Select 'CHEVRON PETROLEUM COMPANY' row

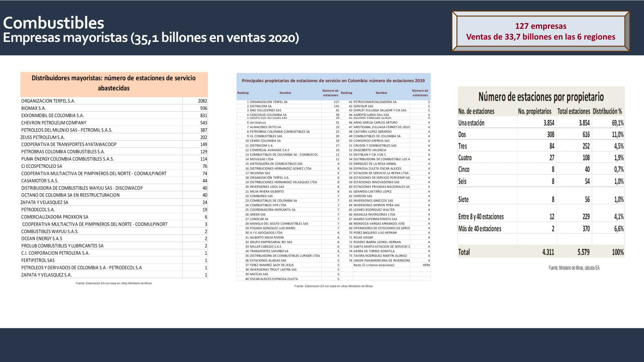[x=114, y=123]
